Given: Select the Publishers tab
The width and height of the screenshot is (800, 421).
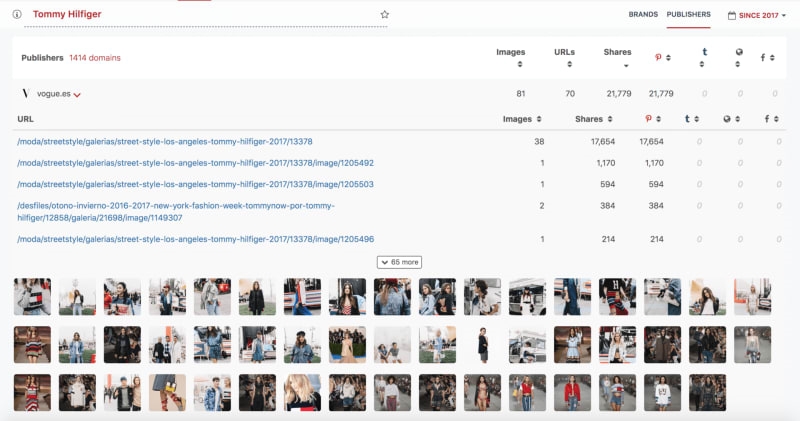Looking at the screenshot, I should click(x=688, y=14).
